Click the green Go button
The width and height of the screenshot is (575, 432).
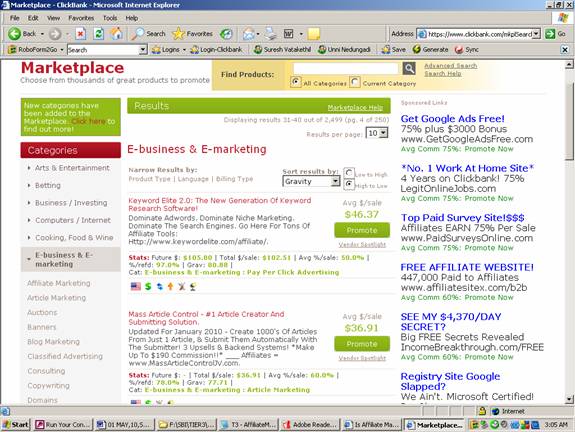tap(555, 34)
